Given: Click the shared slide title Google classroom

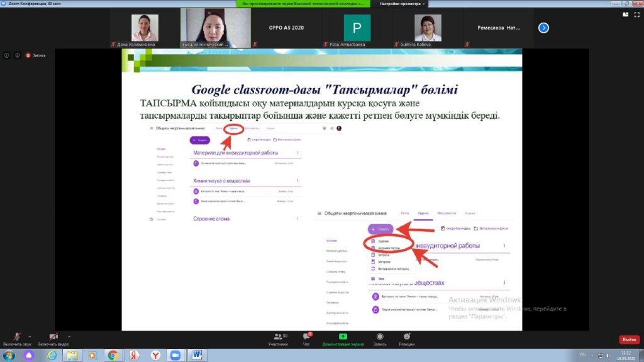Looking at the screenshot, I should click(x=325, y=89).
